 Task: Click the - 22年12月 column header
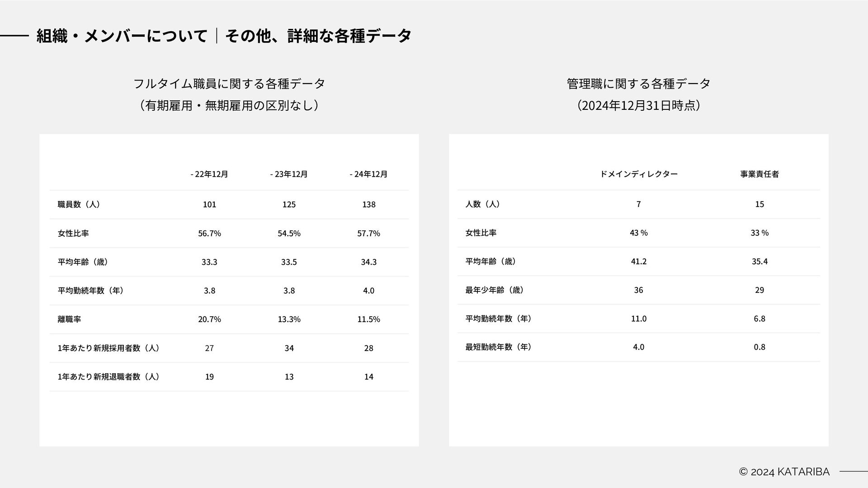pos(209,174)
